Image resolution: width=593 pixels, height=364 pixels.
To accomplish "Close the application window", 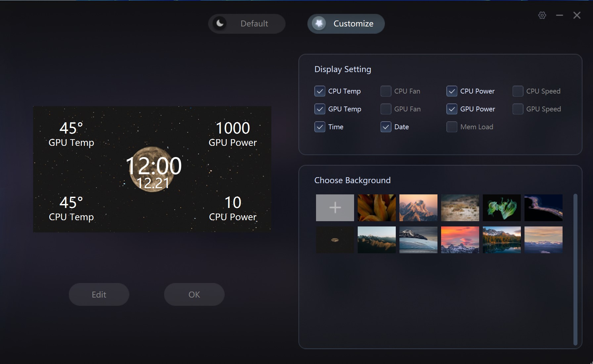I will pyautogui.click(x=577, y=15).
